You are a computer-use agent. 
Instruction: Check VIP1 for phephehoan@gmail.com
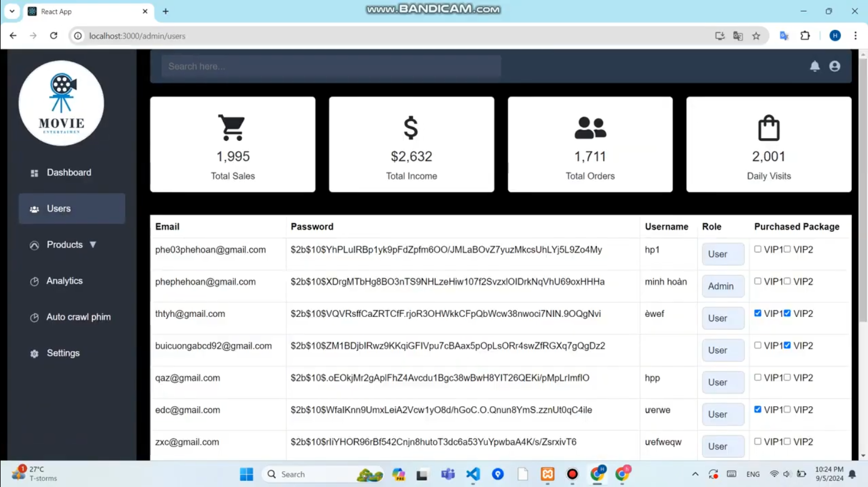757,281
